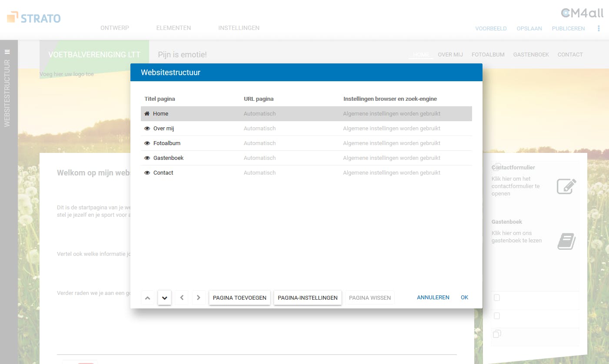Open Pagina-instellingen for selected page
609x364 pixels.
pyautogui.click(x=308, y=298)
